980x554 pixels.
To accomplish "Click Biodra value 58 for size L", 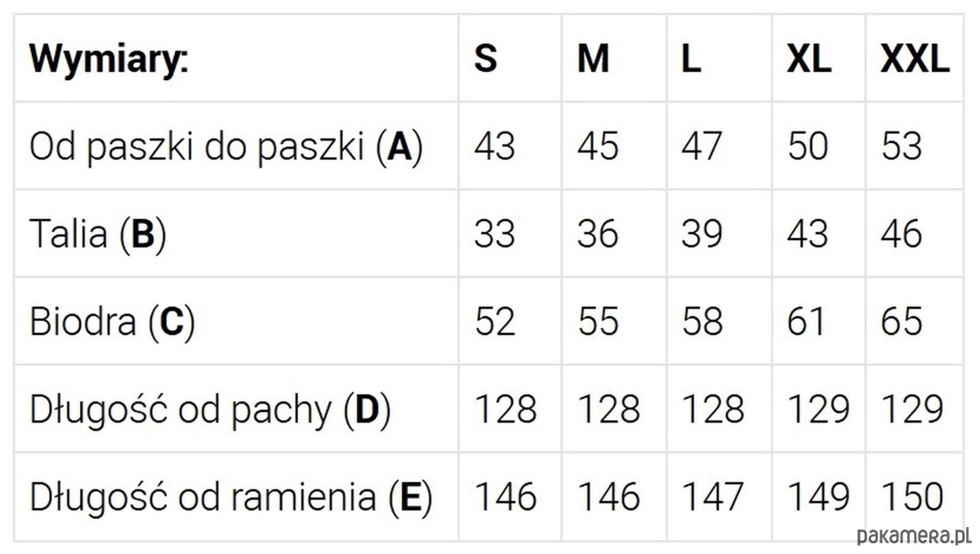I will 702,322.
